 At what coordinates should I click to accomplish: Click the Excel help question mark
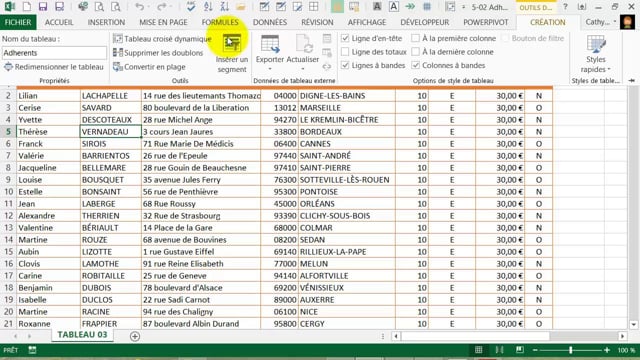point(565,7)
